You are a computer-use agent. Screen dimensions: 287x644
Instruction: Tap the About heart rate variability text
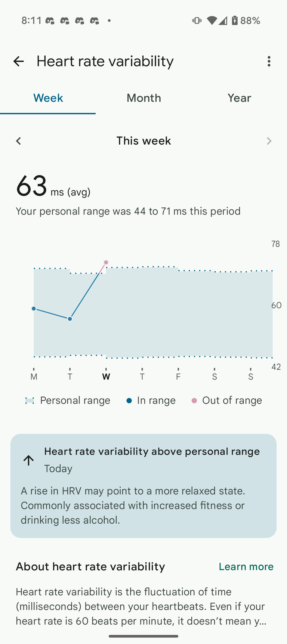tap(90, 567)
